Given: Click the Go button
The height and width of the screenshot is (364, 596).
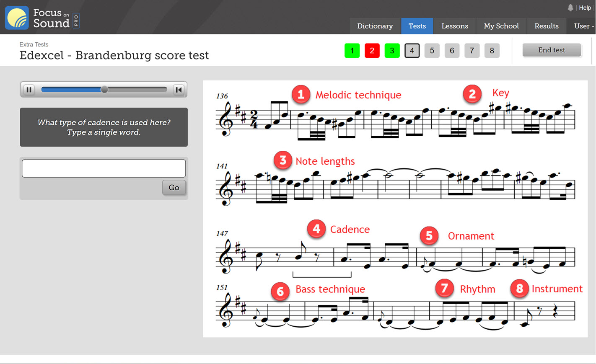Looking at the screenshot, I should 174,188.
